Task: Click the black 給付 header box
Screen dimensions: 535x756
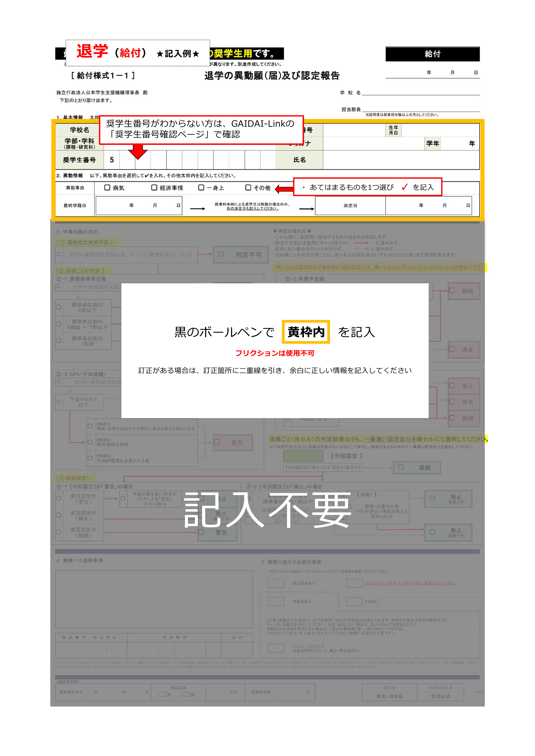Action: pos(432,54)
